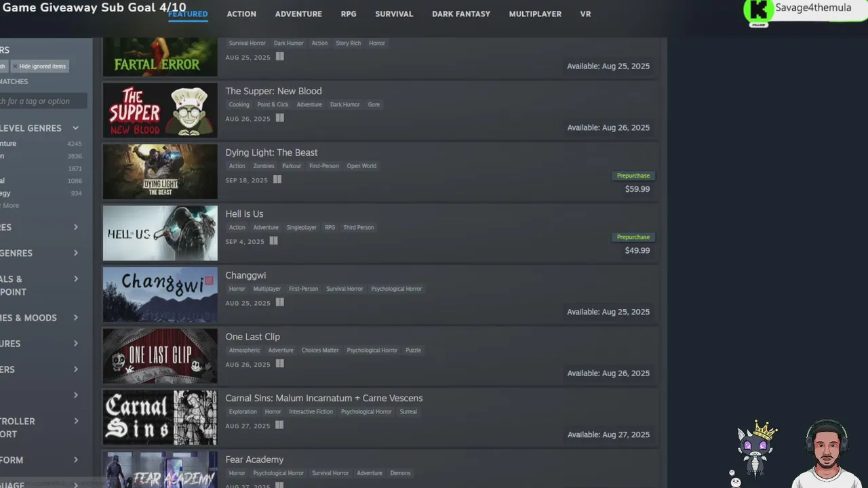Click the Open World tag

click(361, 166)
